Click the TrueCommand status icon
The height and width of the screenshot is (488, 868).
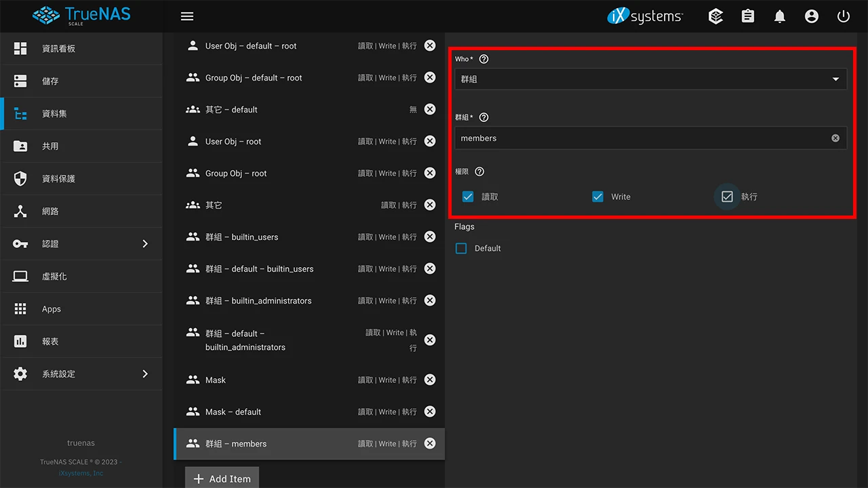point(715,16)
